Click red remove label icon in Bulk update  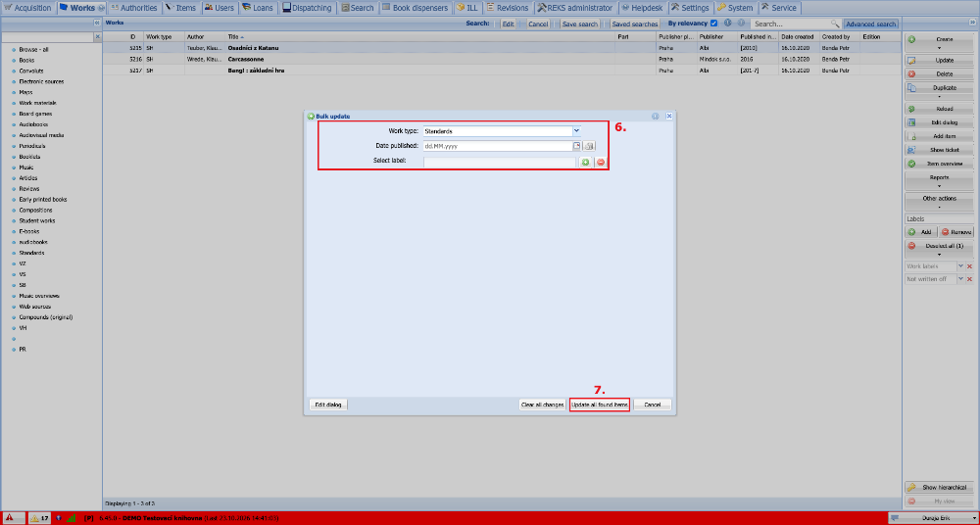[x=601, y=163]
